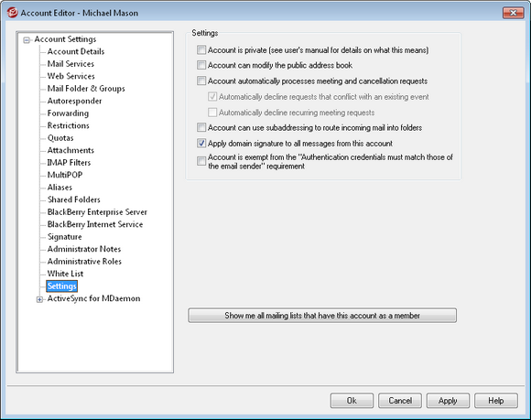Enable subaddressing to route incoming mail option
Image resolution: width=531 pixels, height=420 pixels.
[x=201, y=127]
